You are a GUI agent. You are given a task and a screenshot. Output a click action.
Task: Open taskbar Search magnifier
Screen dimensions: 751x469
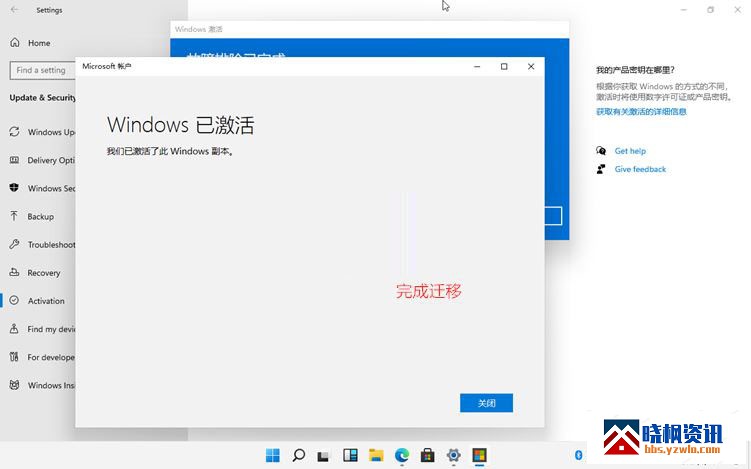(x=298, y=455)
